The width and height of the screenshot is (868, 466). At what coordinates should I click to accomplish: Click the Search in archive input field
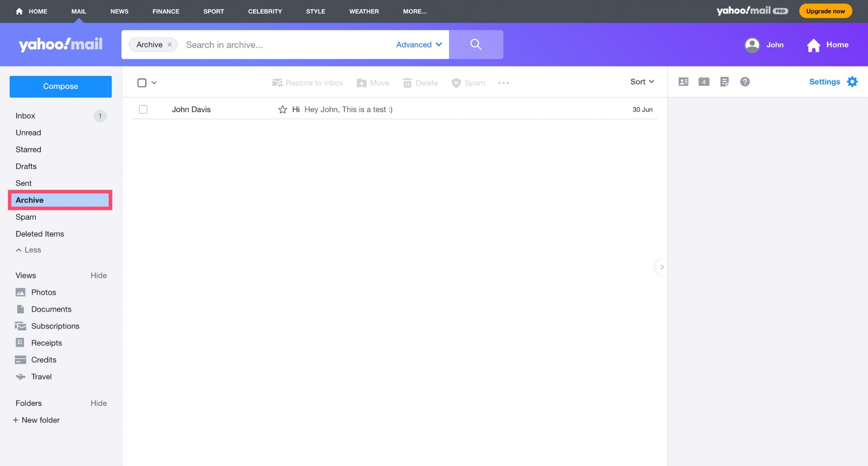286,45
